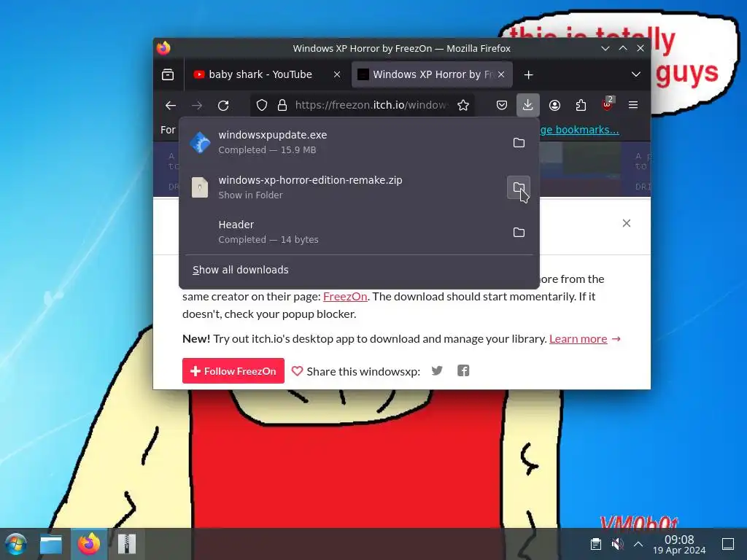Share windowsxp on Facebook
Viewport: 747px width, 560px height.
pyautogui.click(x=463, y=370)
